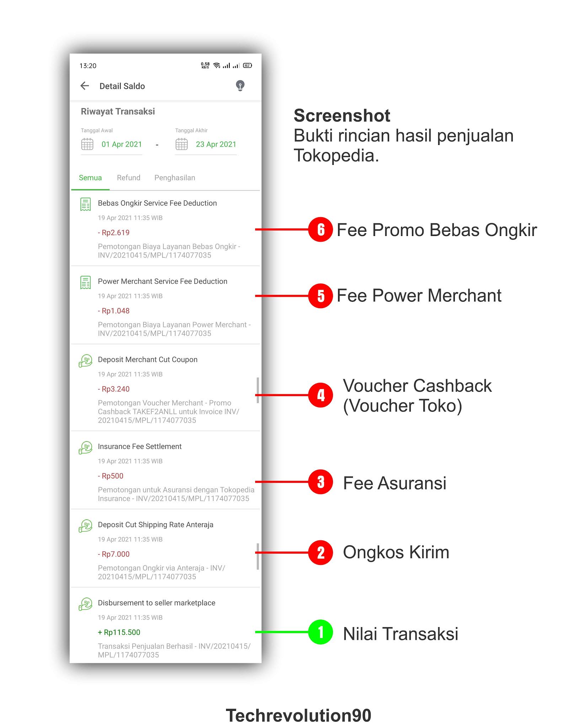This screenshot has height=728, width=580.
Task: Select end date 23 Apr 2021
Action: [x=216, y=144]
